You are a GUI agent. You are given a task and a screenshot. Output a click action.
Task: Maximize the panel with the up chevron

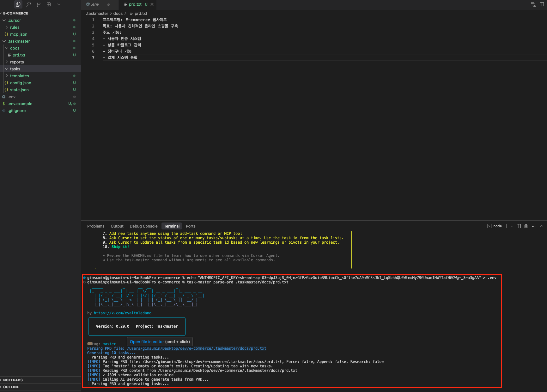coord(542,226)
